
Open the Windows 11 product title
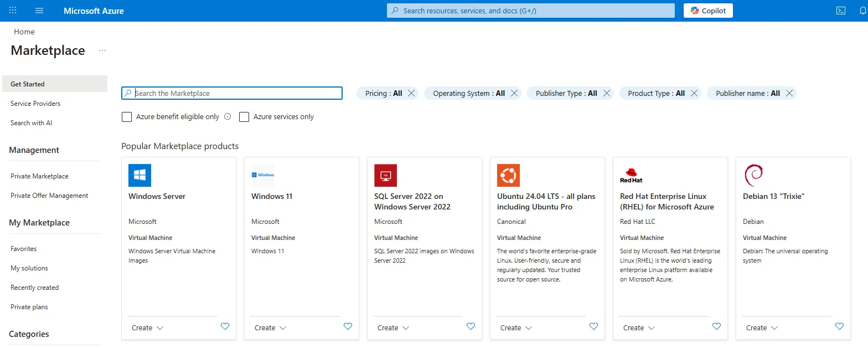[x=272, y=196]
